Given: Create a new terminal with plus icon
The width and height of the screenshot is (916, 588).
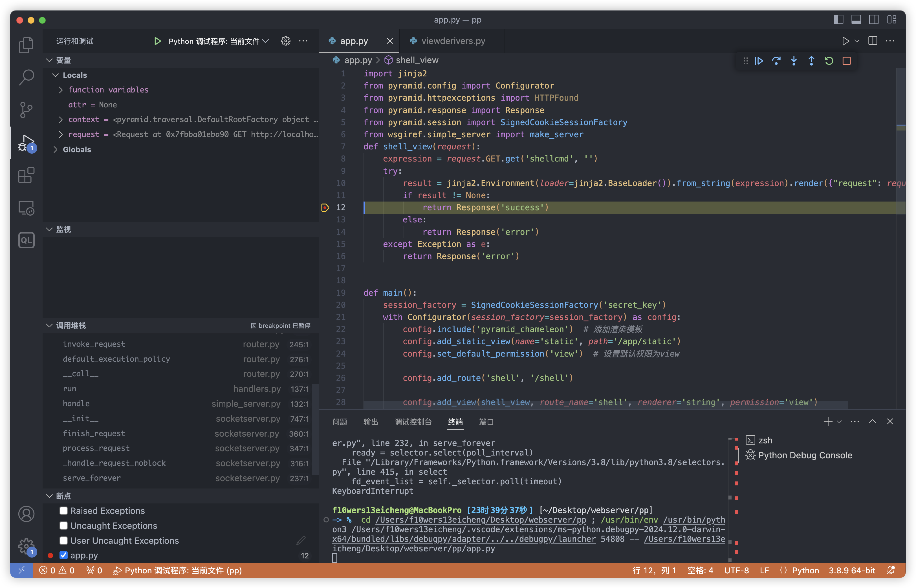Looking at the screenshot, I should click(828, 421).
